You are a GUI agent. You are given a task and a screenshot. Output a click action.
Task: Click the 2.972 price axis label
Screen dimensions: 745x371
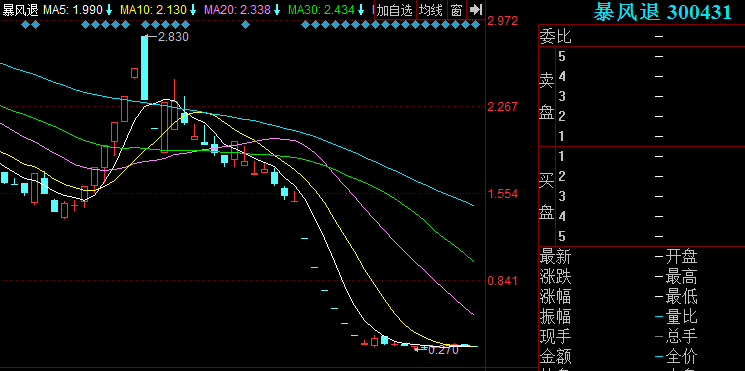(x=503, y=21)
